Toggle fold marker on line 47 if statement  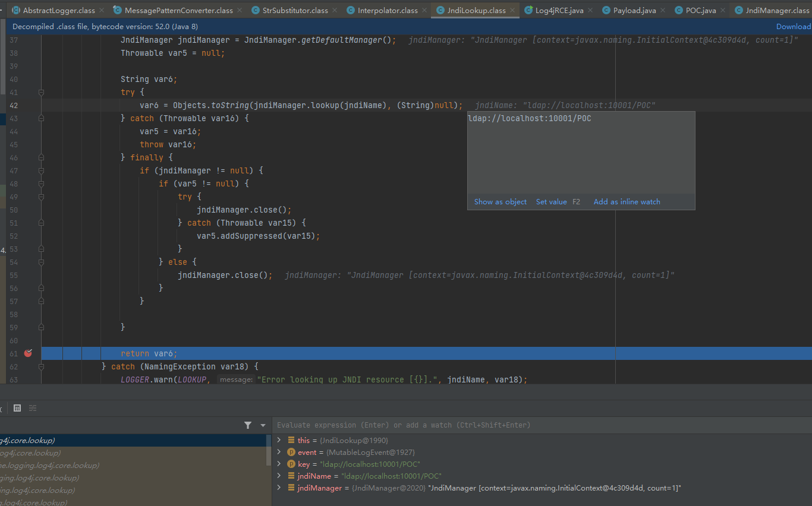[41, 170]
